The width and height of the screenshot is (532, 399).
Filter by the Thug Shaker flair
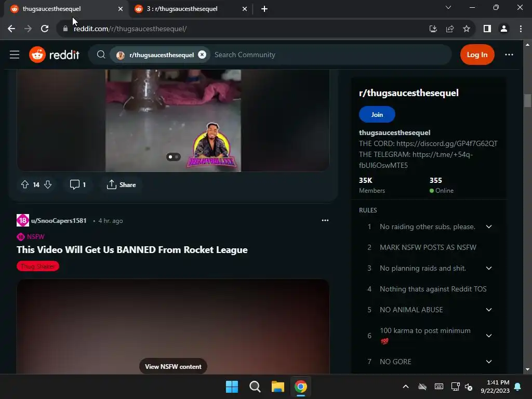tap(37, 267)
